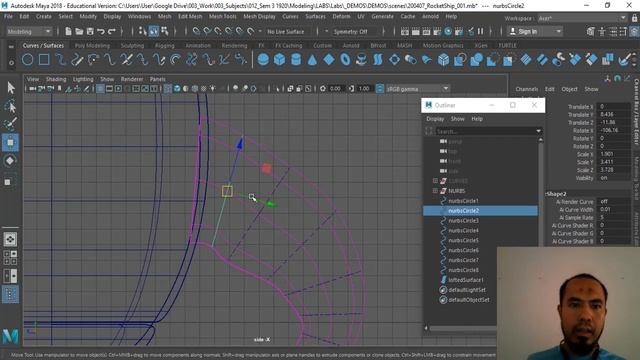Open the Sign In dropdown

(535, 31)
